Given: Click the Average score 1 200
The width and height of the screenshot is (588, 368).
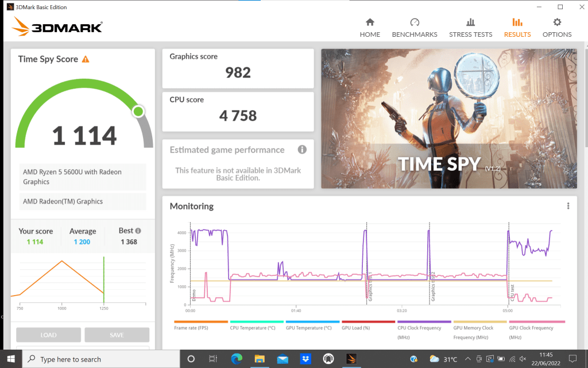Looking at the screenshot, I should [82, 242].
